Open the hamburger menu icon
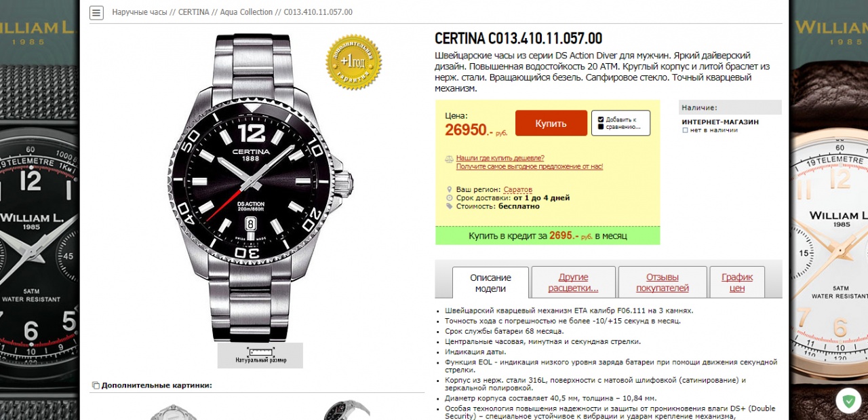 pyautogui.click(x=97, y=12)
